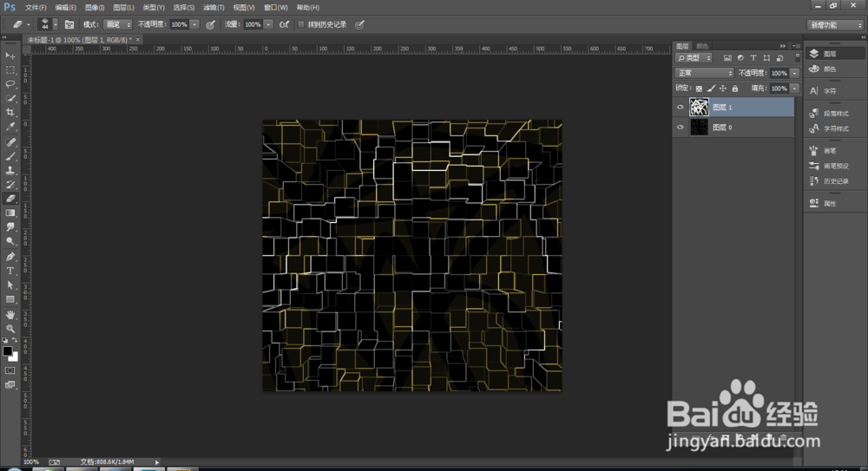Filter layers by shape layers
Viewport: 868px width, 471px height.
(766, 57)
